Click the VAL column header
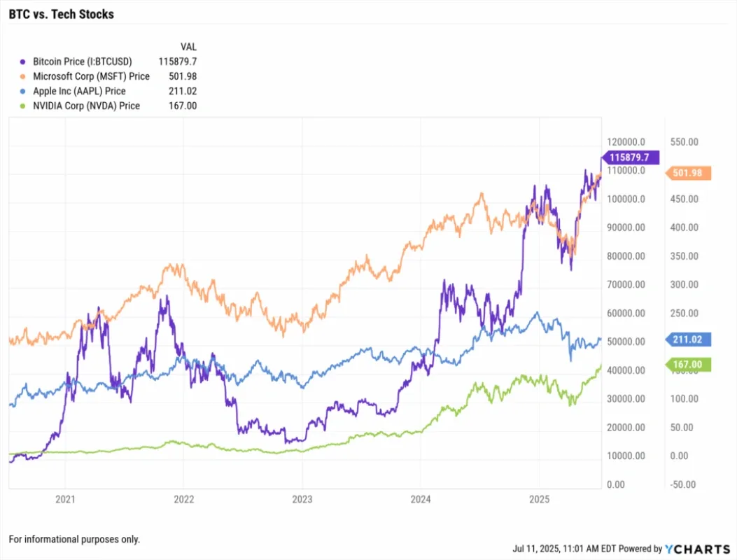 (x=188, y=47)
